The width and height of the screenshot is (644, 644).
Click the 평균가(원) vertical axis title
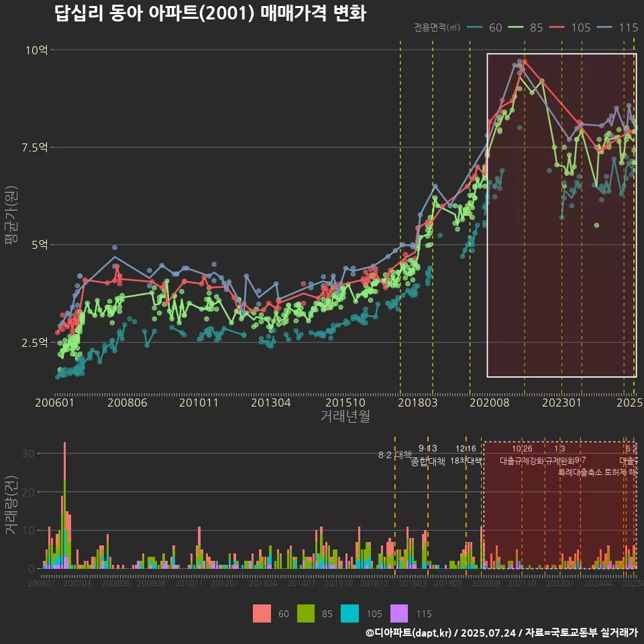click(x=11, y=215)
